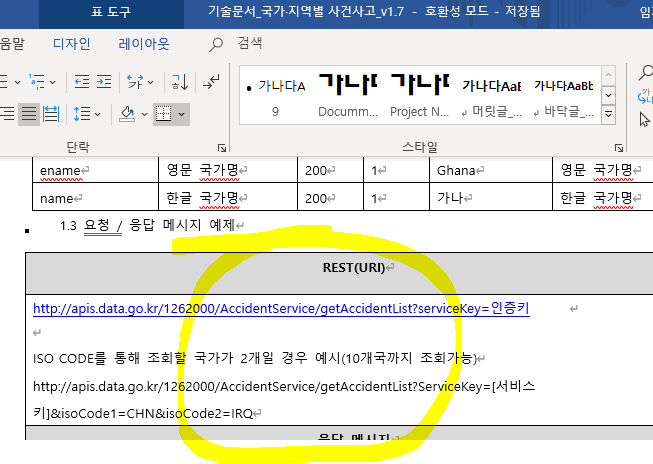Apply the 머릿글 style

(491, 95)
